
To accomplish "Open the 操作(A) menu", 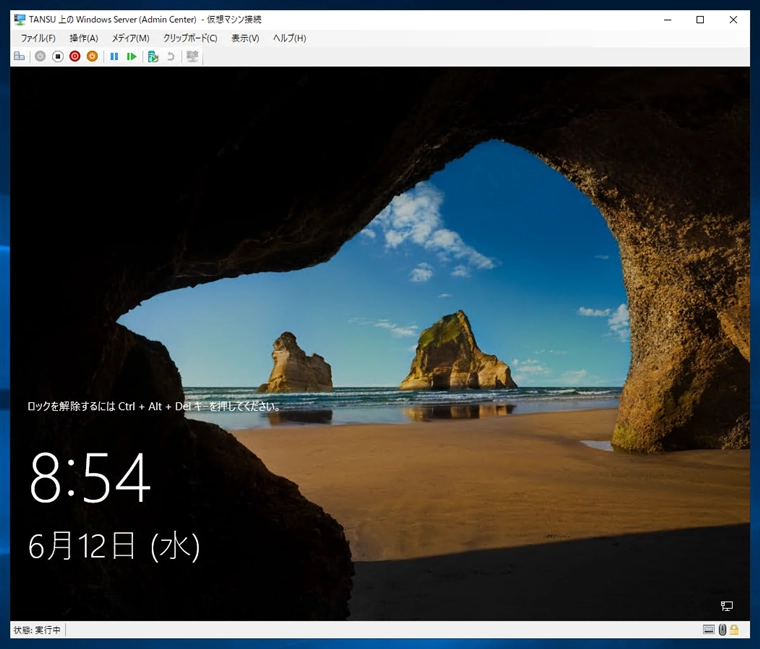I will click(x=84, y=38).
